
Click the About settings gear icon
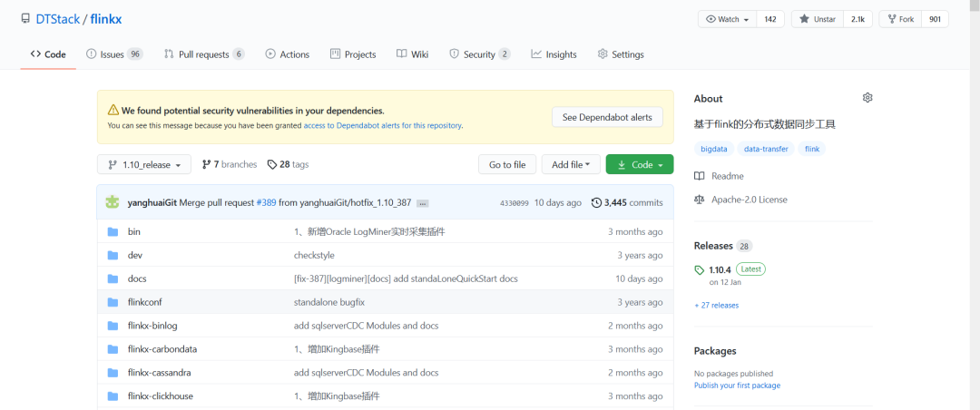(867, 98)
